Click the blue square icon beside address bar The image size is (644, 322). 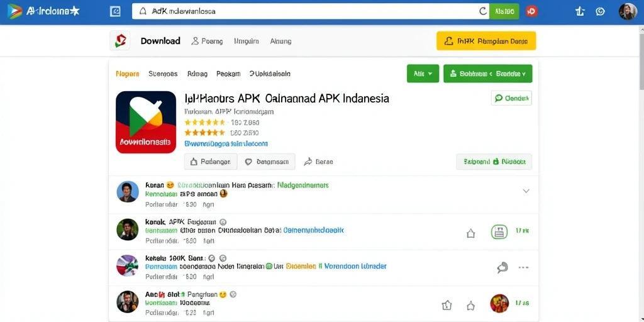tap(116, 11)
